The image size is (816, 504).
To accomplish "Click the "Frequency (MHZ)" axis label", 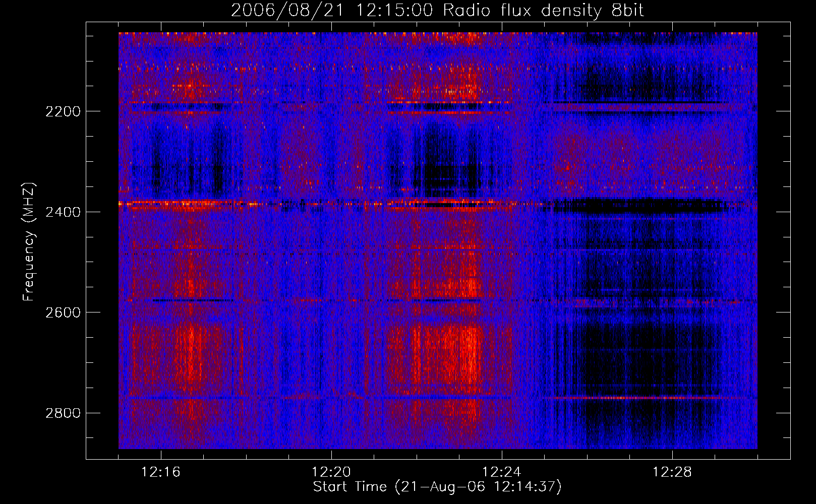I will pyautogui.click(x=30, y=242).
